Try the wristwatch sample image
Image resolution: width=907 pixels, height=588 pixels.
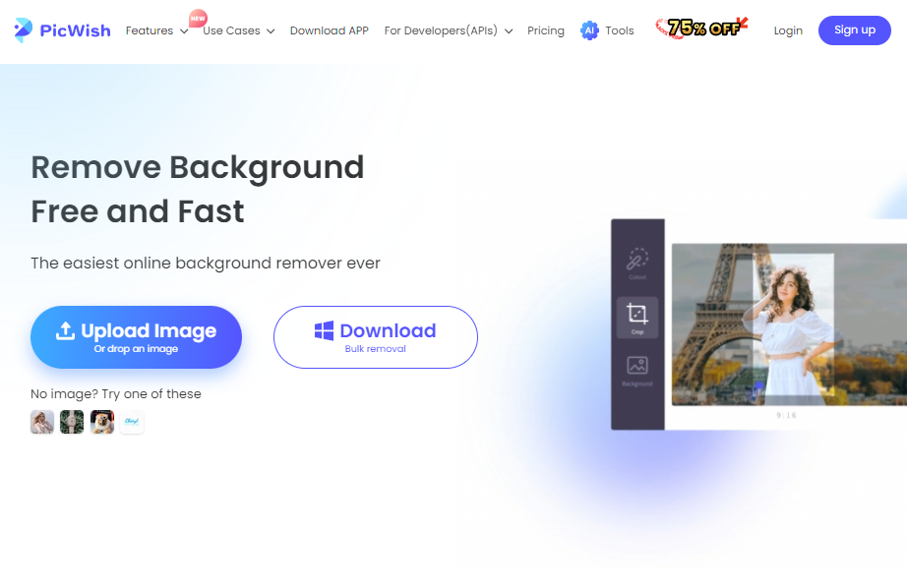tap(72, 422)
